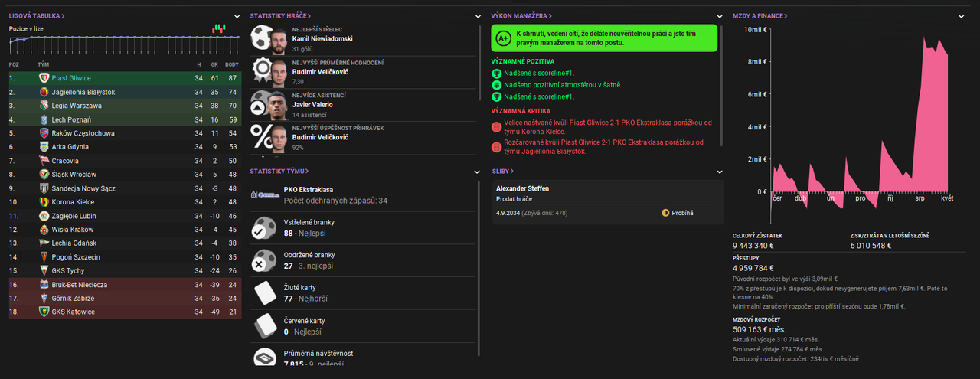
Task: Open the Statistiky týmu panel dropdown
Action: pos(479,172)
